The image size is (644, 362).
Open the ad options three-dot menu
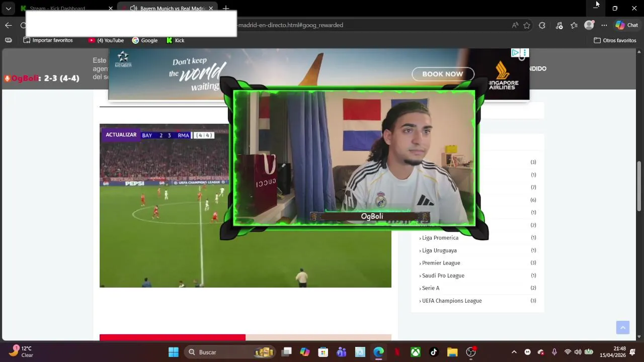pyautogui.click(x=525, y=53)
